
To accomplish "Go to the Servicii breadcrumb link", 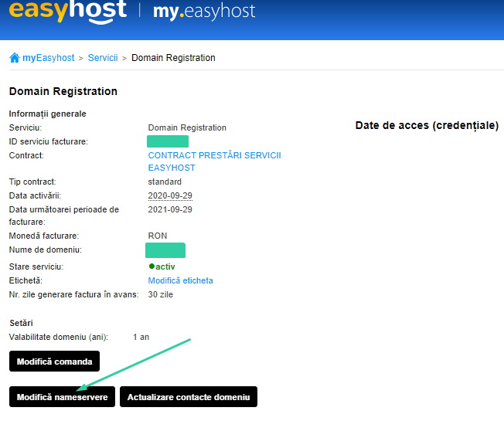I will 103,58.
